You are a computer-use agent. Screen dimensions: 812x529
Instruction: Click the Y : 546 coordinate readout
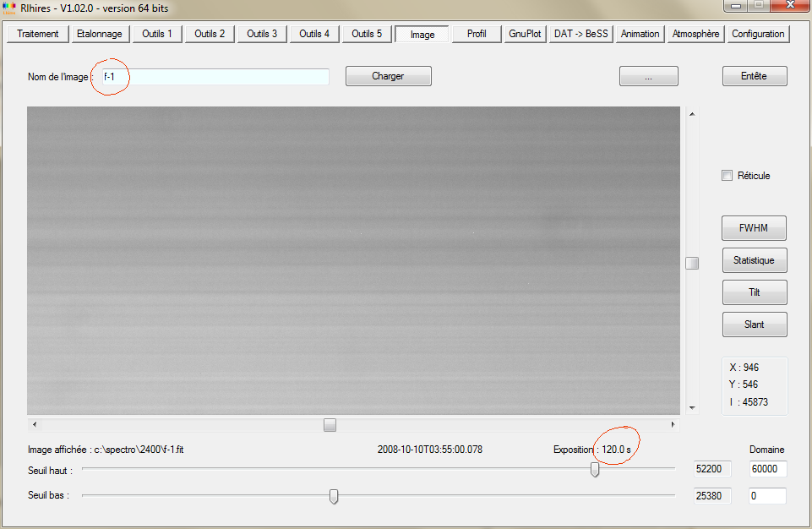744,384
